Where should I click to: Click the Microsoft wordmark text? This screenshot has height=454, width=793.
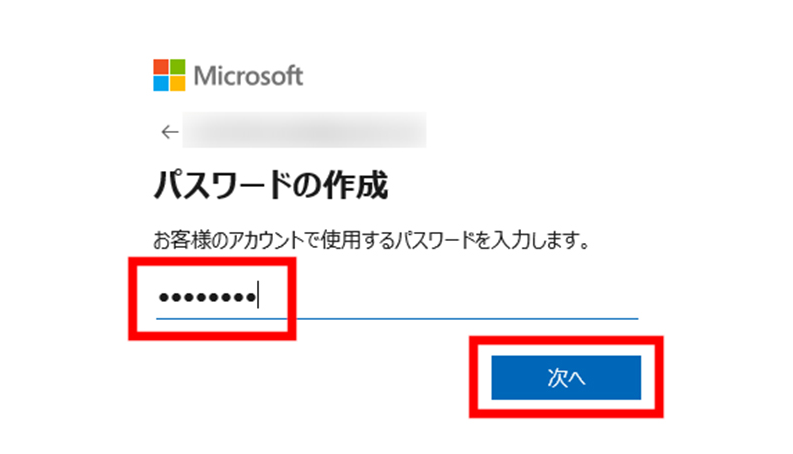[248, 76]
